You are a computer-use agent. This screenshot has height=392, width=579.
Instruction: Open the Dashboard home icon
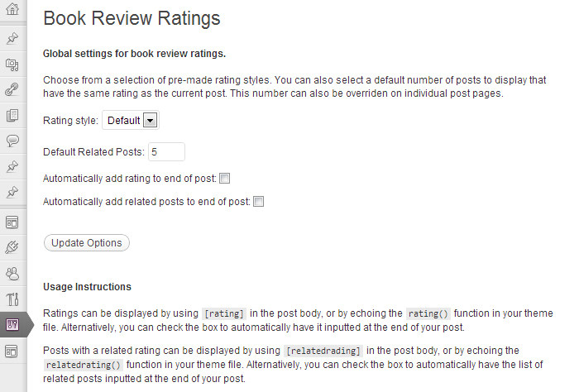(12, 12)
